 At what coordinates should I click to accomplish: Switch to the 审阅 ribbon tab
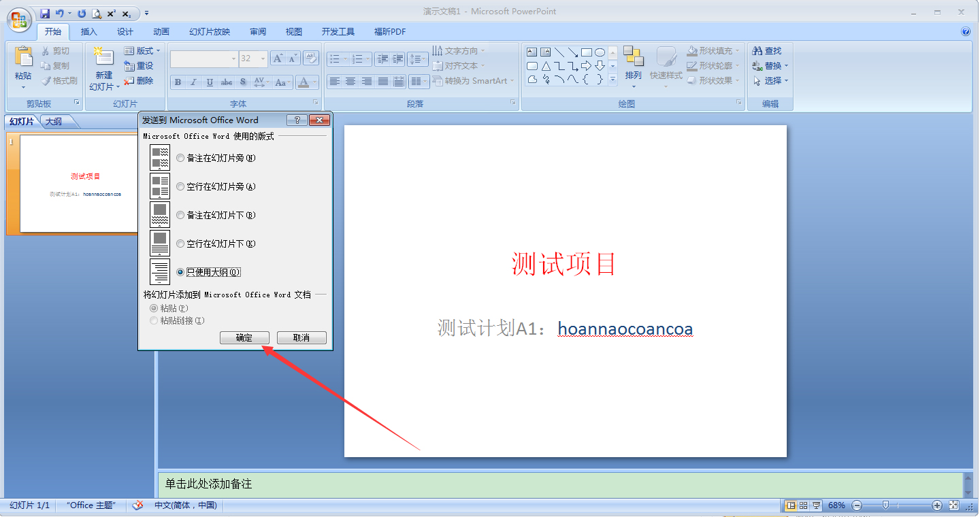tap(257, 31)
